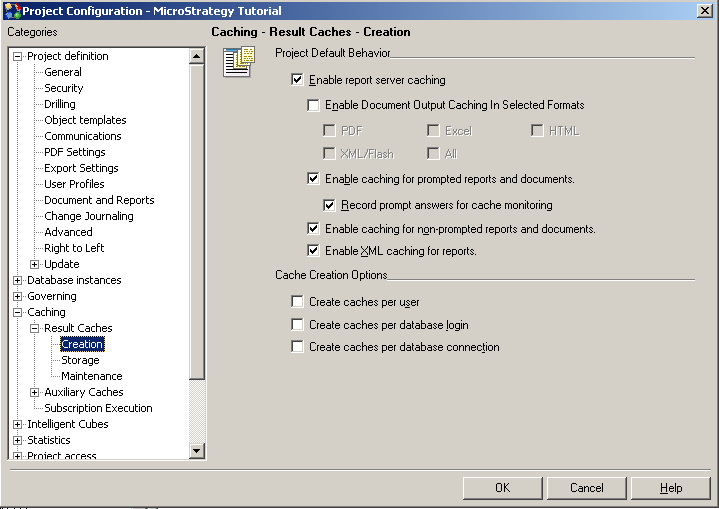Image resolution: width=719 pixels, height=509 pixels.
Task: Expand the Intelligent Cubes category
Action: [17, 424]
